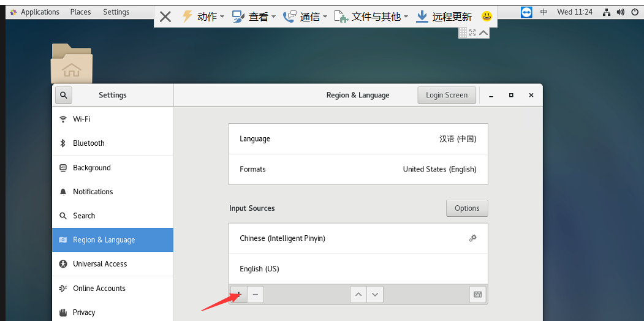Open Bluetooth settings panel
644x321 pixels.
tap(113, 143)
